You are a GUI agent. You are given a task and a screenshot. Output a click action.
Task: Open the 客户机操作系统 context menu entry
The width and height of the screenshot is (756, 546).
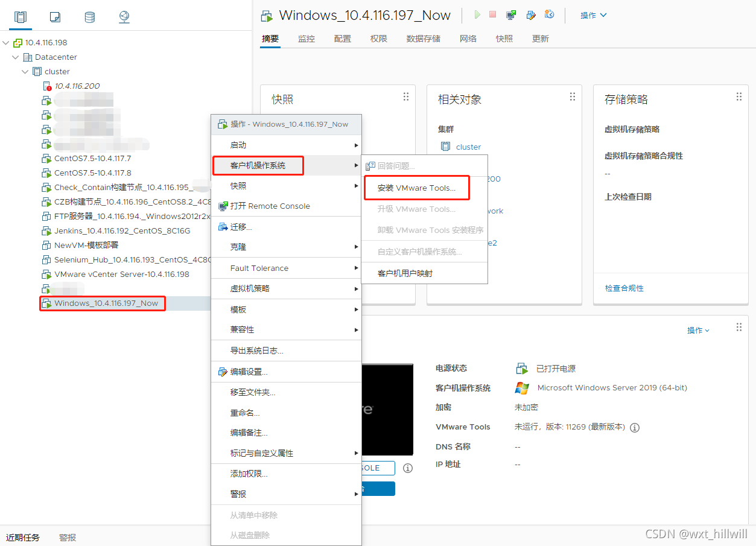286,165
